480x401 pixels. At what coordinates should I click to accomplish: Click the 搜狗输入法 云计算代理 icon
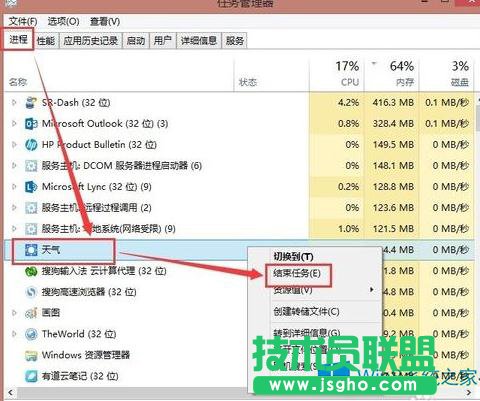pos(31,271)
